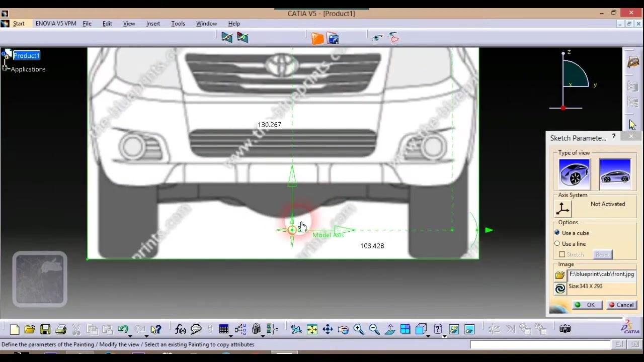644x362 pixels.
Task: Click the image path field front.jpg
Action: point(602,275)
